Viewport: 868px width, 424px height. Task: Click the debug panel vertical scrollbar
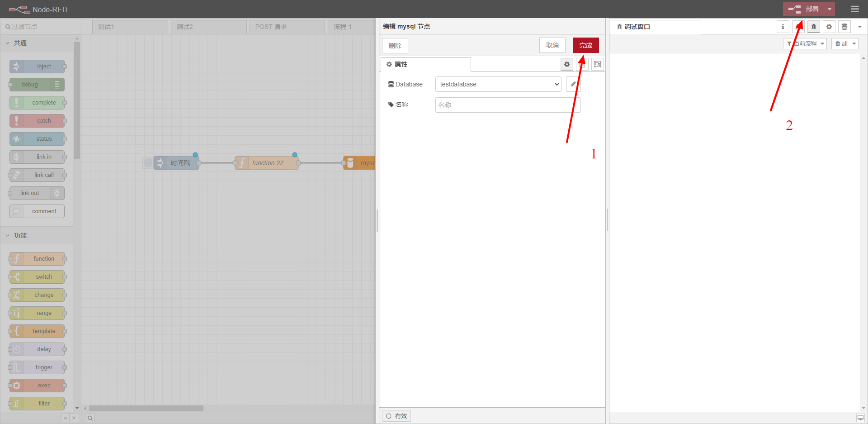[863, 233]
